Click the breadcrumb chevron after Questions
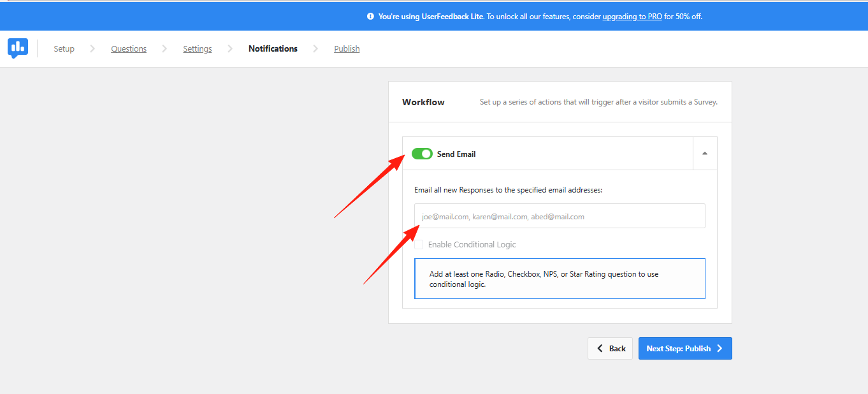Image resolution: width=868 pixels, height=394 pixels. point(164,48)
